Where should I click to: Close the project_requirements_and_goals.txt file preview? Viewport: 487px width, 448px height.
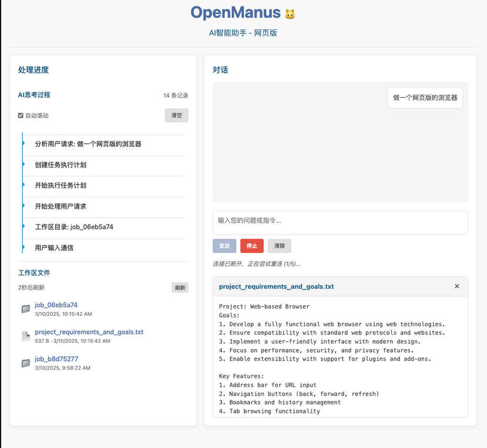tap(457, 286)
